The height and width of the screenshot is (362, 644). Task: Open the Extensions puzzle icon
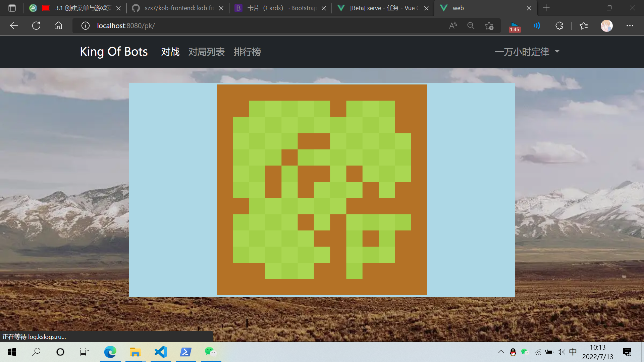[559, 25]
